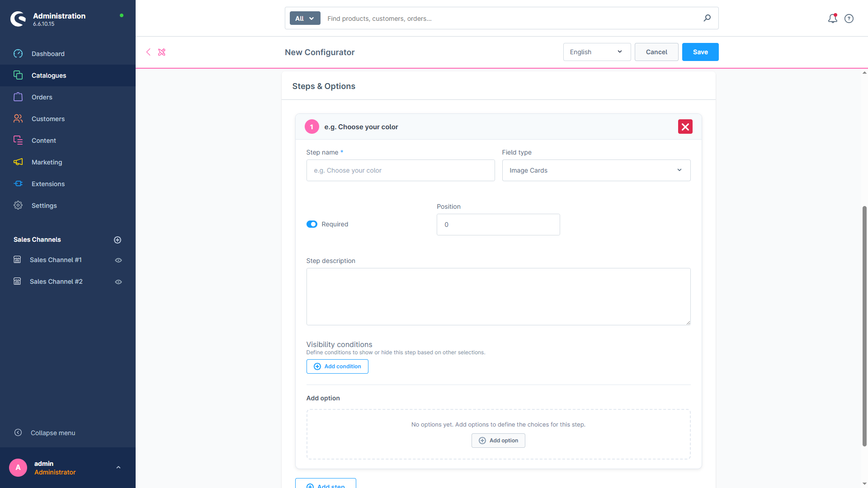Open Content menu item
The image size is (868, 488).
click(68, 141)
